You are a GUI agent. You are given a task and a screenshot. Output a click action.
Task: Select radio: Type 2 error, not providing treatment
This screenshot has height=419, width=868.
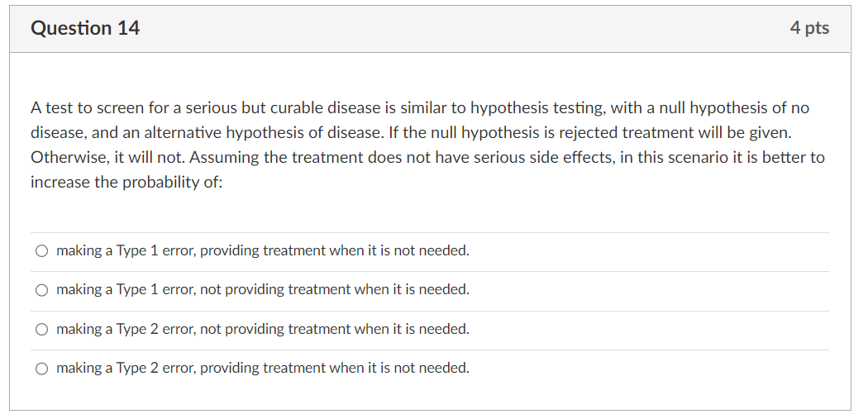pos(41,330)
